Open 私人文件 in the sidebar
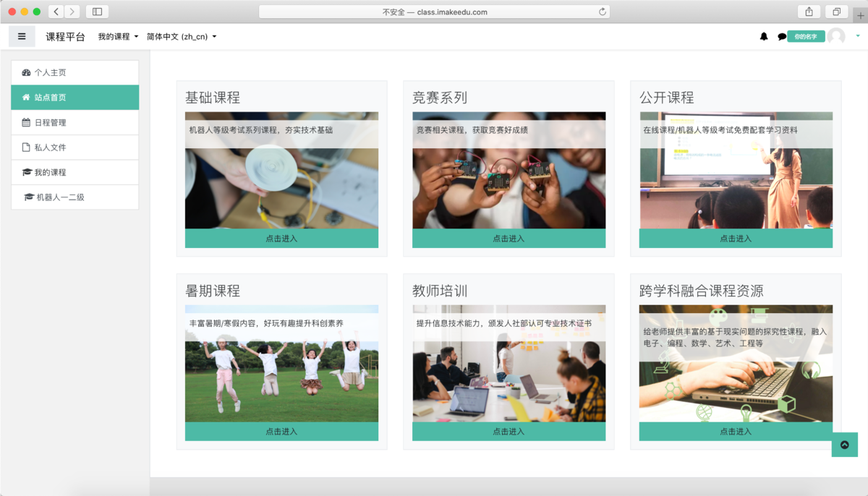Screen dimensions: 868x496 [75, 147]
